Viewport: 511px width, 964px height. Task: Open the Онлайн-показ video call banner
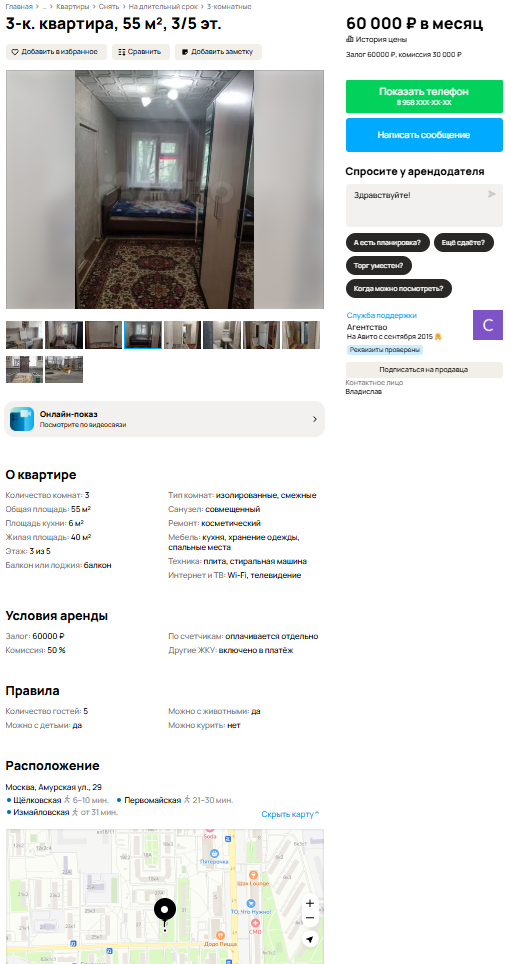[164, 419]
